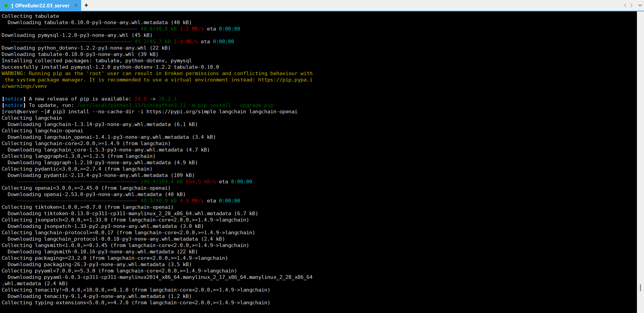The image size is (644, 313).
Task: Go to next tab with right arrow
Action: click(x=632, y=5)
